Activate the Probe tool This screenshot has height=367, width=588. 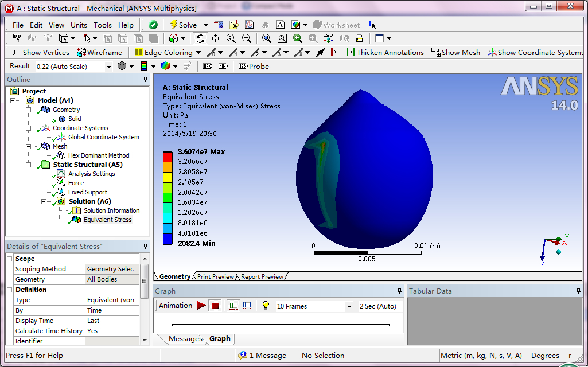(254, 67)
